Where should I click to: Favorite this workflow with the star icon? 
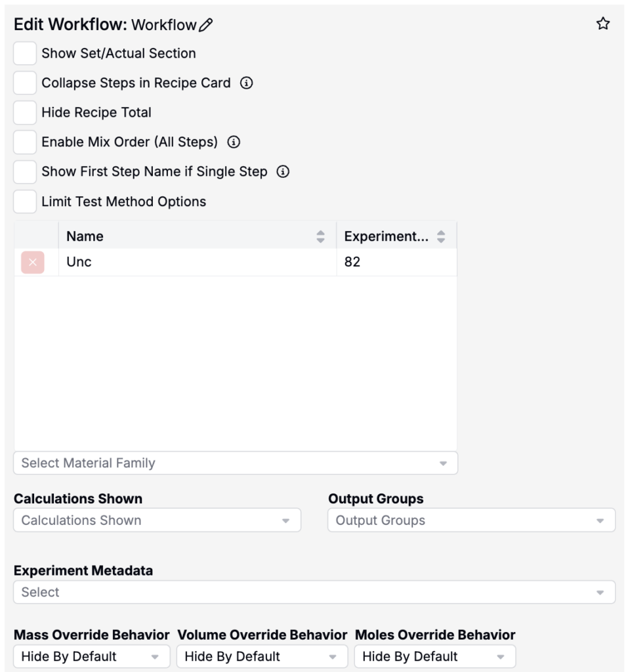[x=603, y=24]
